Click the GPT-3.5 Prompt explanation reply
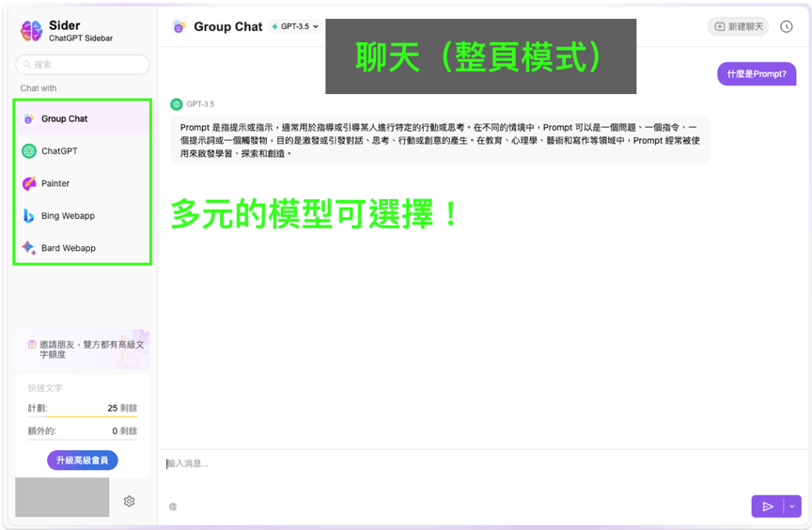 [x=440, y=140]
